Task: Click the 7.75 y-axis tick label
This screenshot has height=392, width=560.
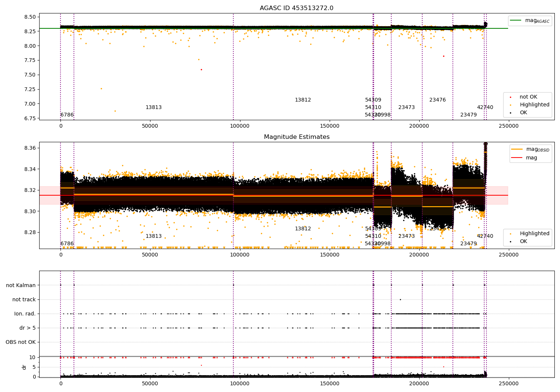Action: tap(29, 60)
